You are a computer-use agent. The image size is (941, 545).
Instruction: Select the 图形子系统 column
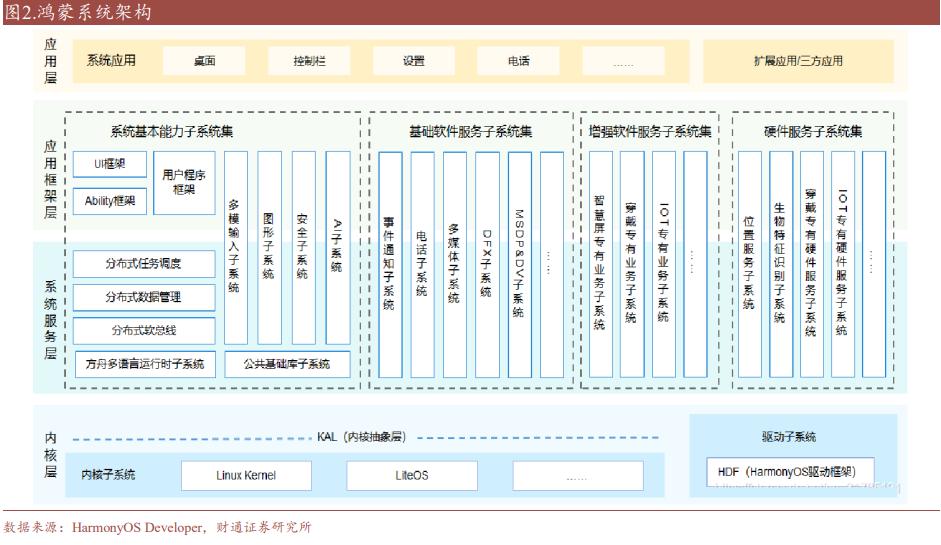[269, 247]
